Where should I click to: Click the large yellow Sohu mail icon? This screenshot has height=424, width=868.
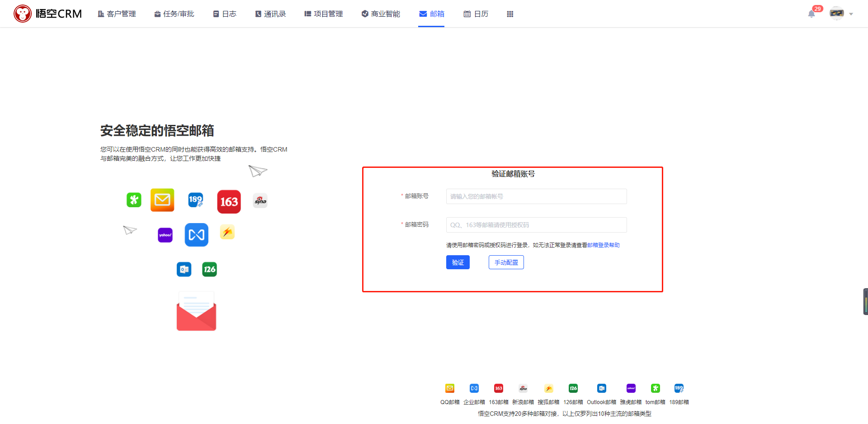click(227, 232)
